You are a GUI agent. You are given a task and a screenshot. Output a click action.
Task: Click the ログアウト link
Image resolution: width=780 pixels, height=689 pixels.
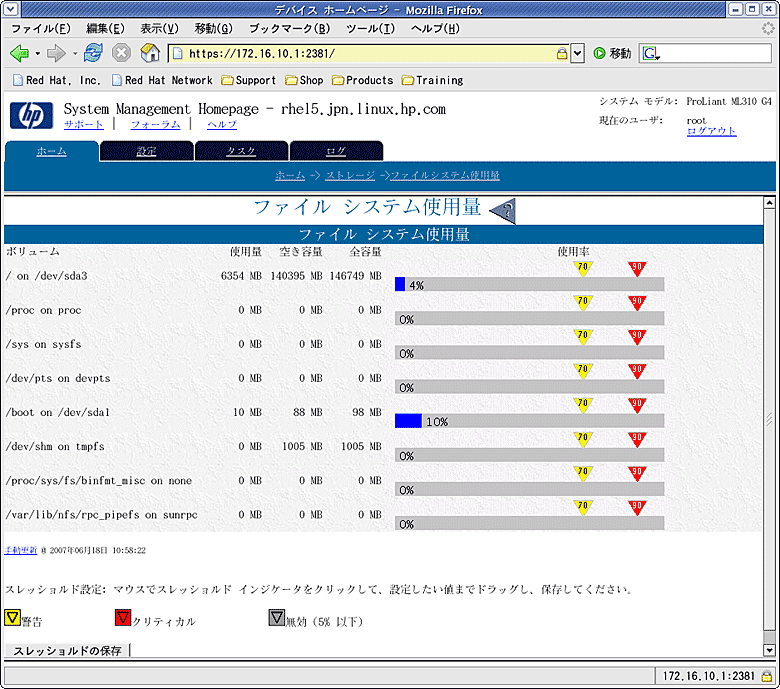[711, 131]
